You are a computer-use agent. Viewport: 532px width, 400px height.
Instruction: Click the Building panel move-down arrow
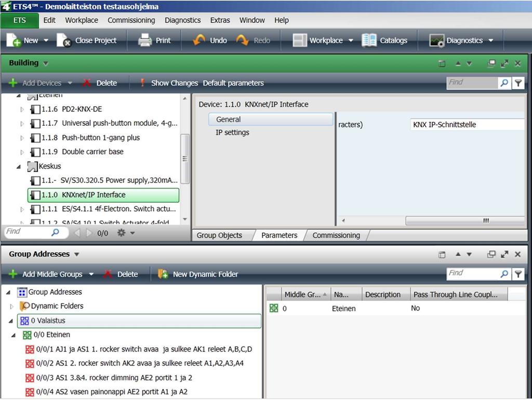click(469, 63)
